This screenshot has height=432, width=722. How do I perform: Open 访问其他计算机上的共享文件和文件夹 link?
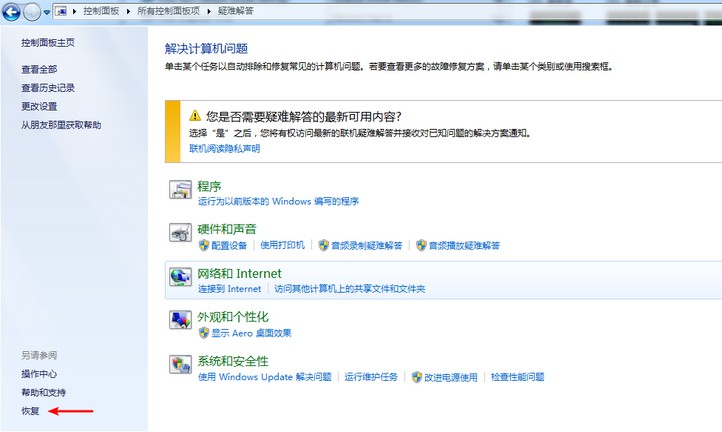(350, 289)
